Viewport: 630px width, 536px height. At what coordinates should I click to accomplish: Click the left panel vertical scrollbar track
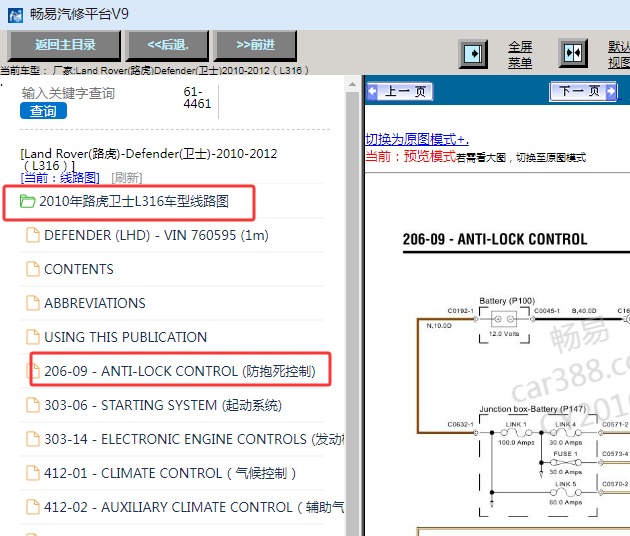coord(352,313)
